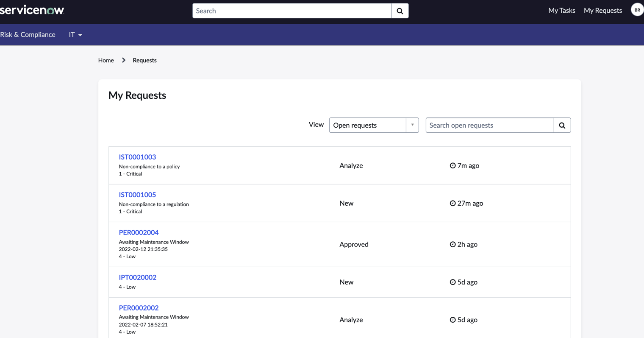The height and width of the screenshot is (338, 644).
Task: Click Awaiting Maintenance Window under PER0002002
Action: coord(154,317)
